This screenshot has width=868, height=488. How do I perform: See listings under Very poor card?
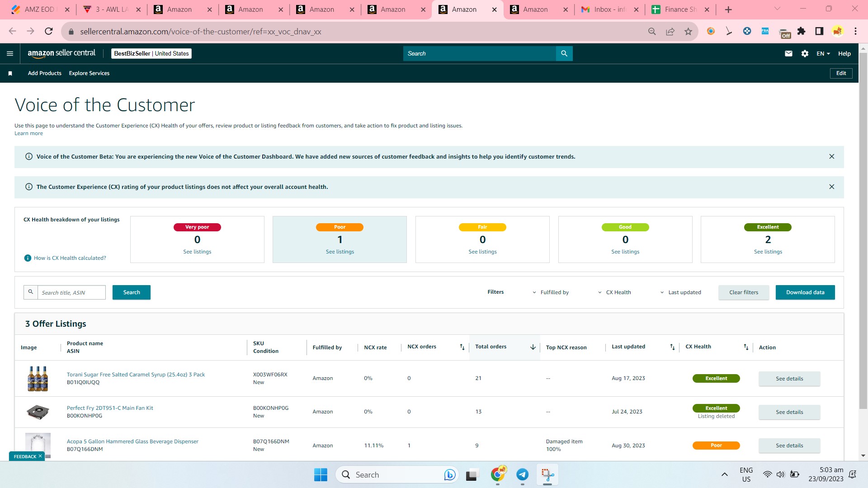[x=197, y=252]
